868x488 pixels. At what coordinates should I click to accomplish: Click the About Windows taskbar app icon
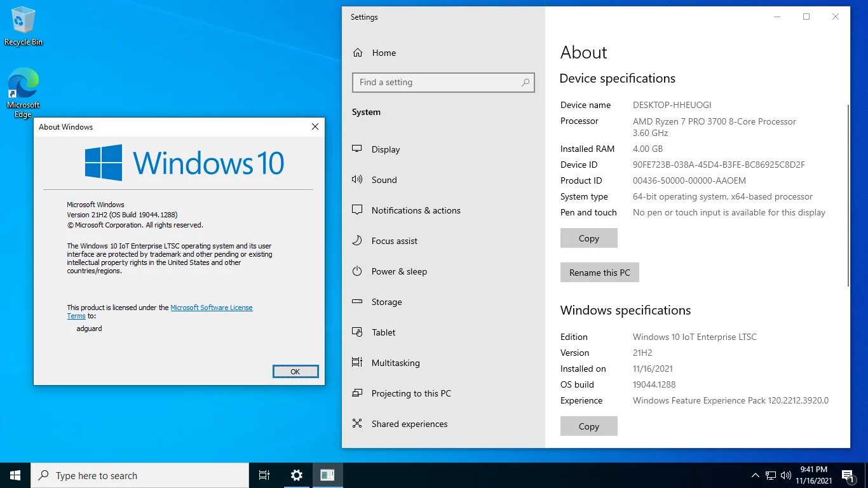pos(327,475)
